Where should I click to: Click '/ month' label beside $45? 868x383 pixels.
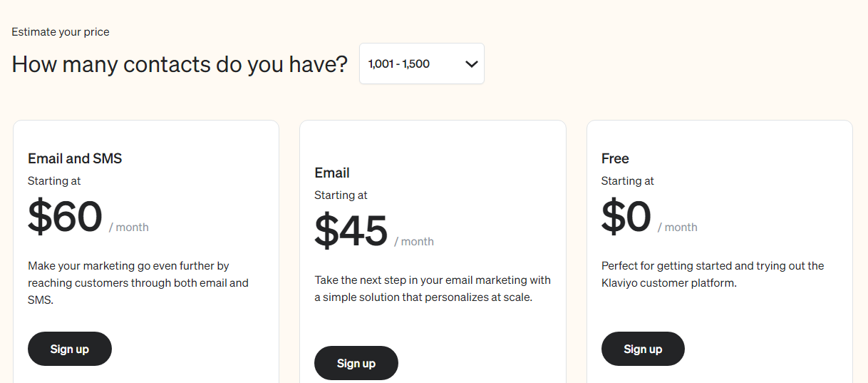point(414,242)
